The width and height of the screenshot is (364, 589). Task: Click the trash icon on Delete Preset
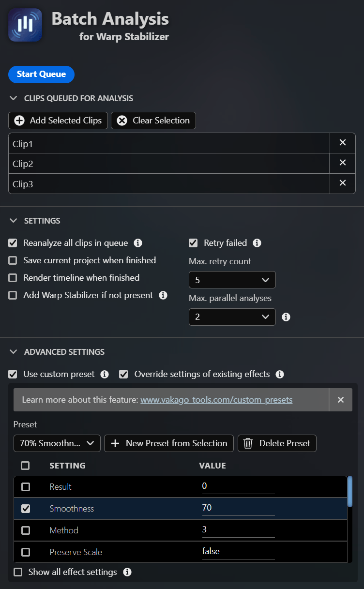tap(247, 443)
